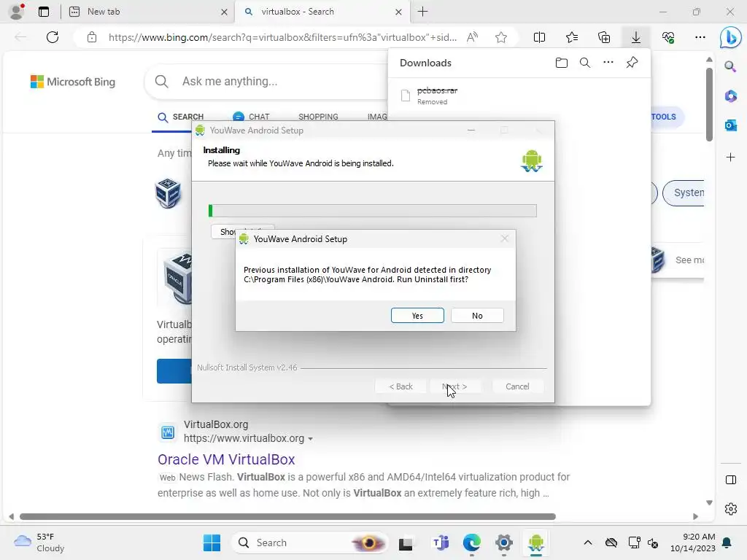Refresh the Bing search page

(53, 37)
